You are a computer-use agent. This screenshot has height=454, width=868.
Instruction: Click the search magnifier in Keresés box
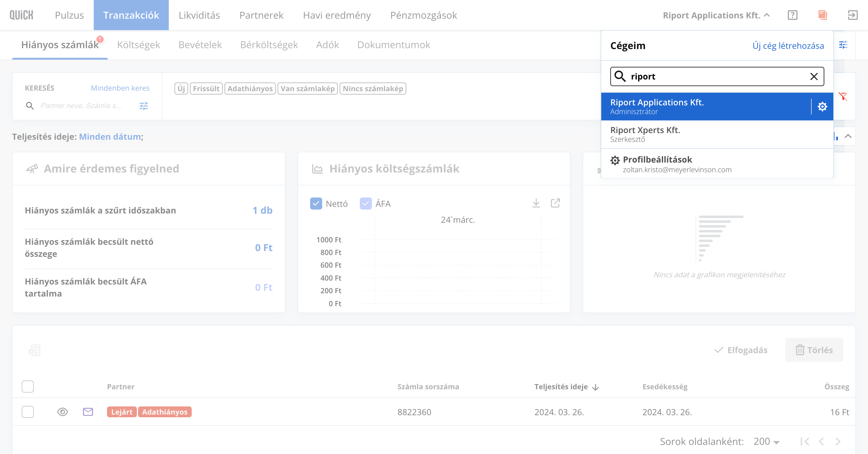30,106
